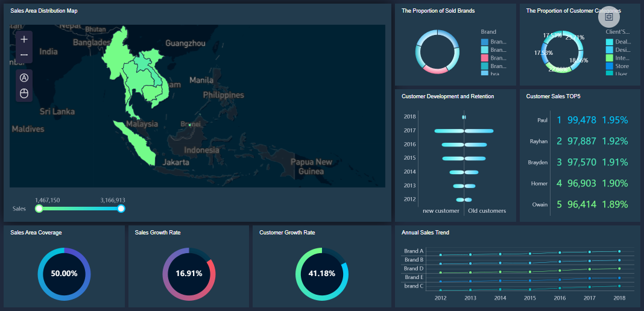Click the right handle of Sales slider
This screenshot has height=311, width=644.
[x=121, y=209]
